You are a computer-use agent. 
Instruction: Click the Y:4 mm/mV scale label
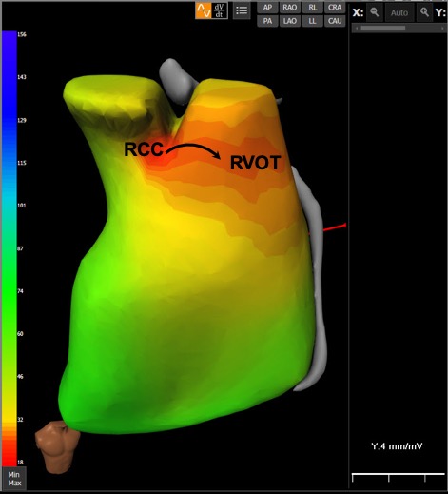pyautogui.click(x=397, y=446)
